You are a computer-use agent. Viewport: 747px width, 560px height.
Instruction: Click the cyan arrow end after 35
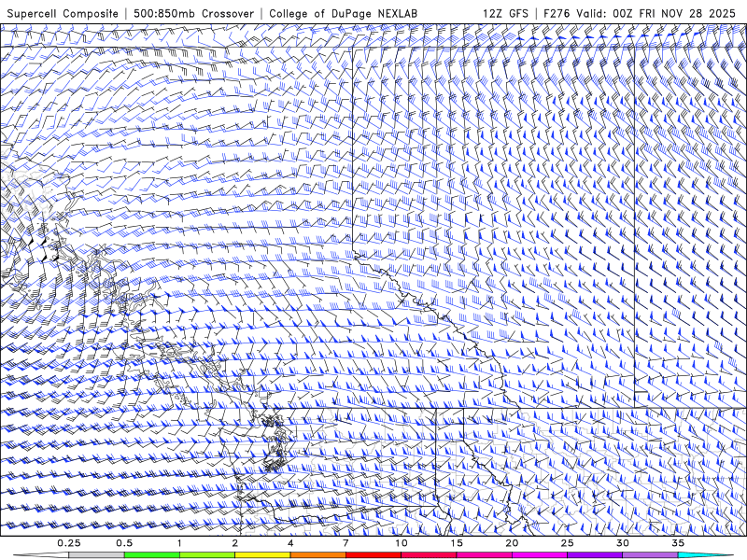coord(706,555)
